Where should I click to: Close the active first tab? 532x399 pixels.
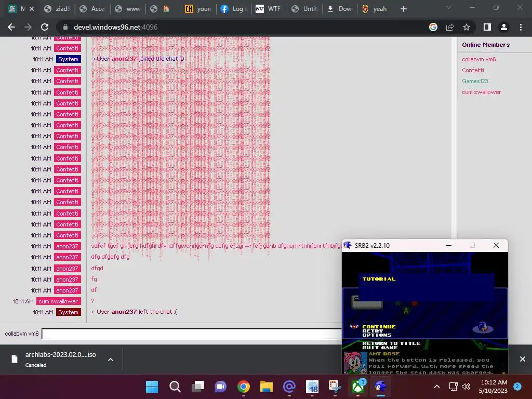(32, 9)
